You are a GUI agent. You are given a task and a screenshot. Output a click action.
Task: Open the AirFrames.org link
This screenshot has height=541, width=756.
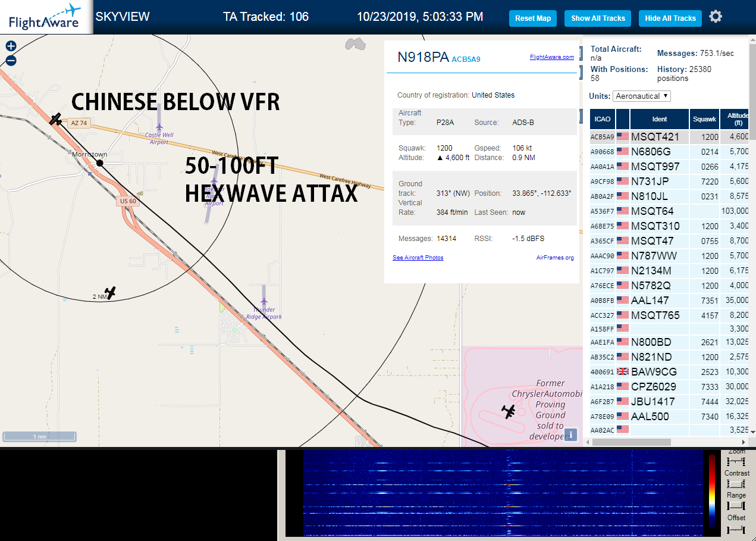tap(555, 258)
